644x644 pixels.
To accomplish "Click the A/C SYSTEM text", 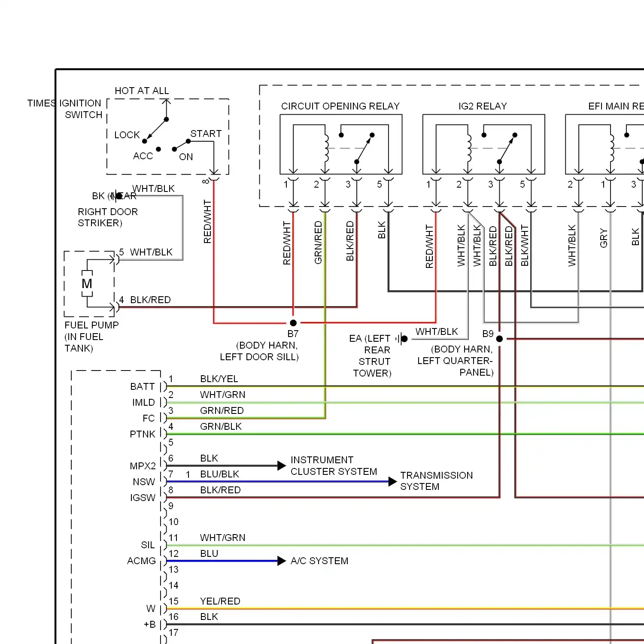I will [x=319, y=561].
